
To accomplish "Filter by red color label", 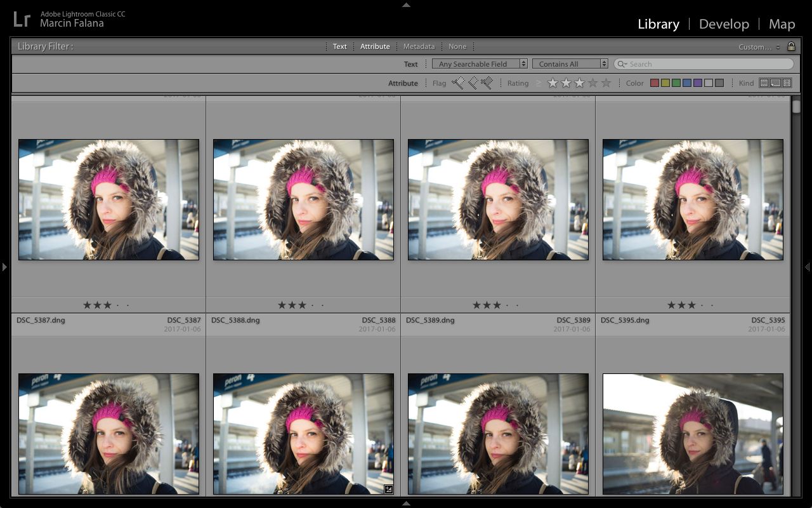I will click(x=655, y=83).
